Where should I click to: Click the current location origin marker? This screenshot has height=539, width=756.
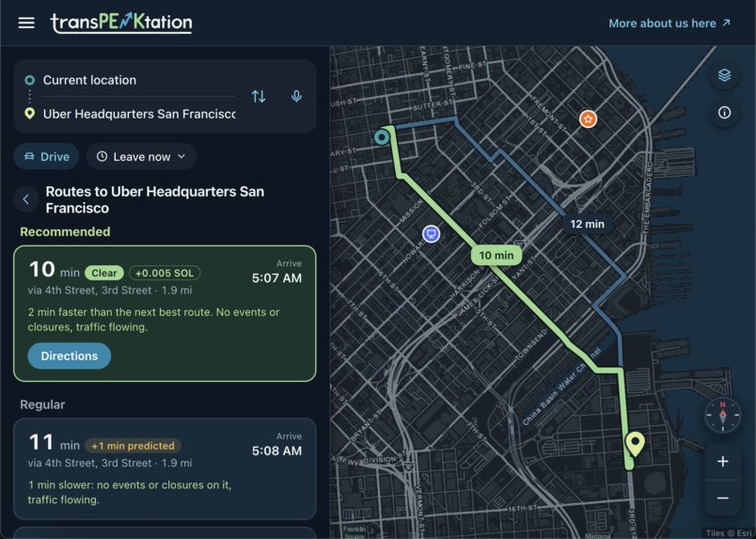pos(382,137)
